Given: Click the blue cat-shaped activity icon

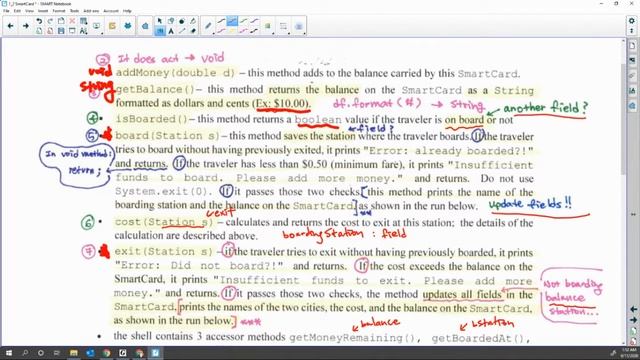Looking at the screenshot, I should coord(128,26).
